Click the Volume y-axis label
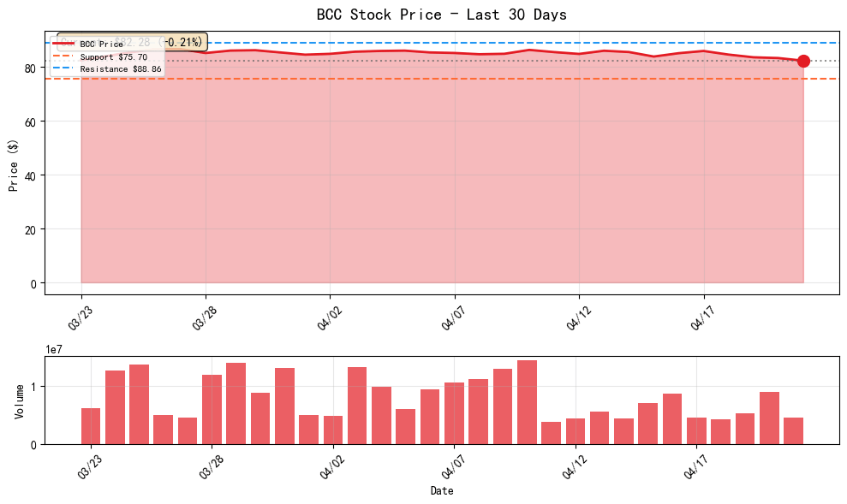The width and height of the screenshot is (847, 504). click(x=19, y=401)
